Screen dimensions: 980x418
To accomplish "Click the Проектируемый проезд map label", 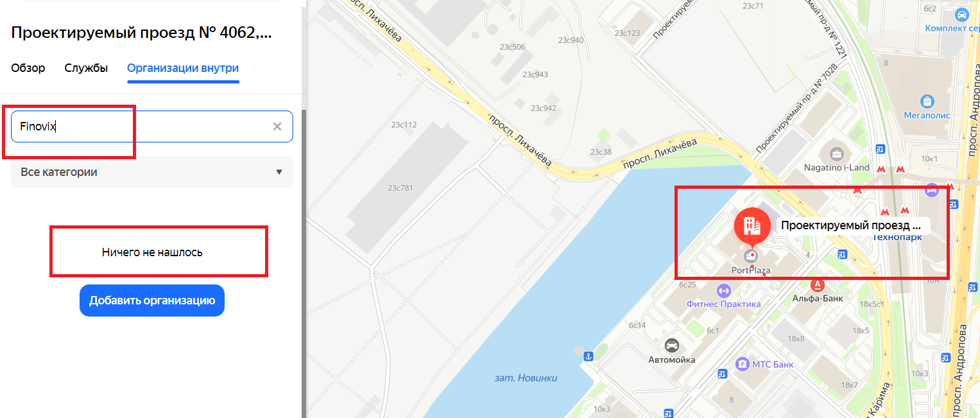I will point(852,225).
